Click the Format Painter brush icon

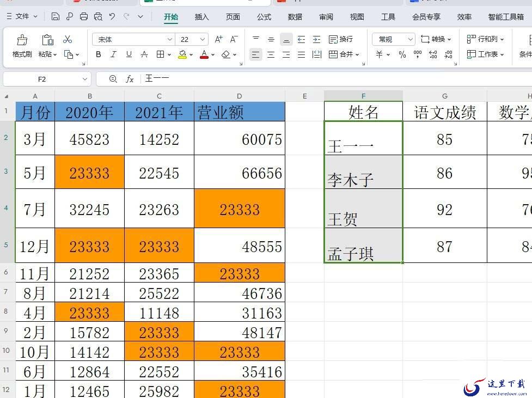coord(22,40)
